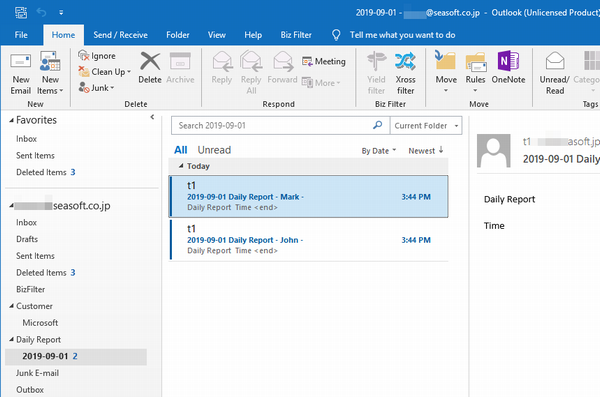Open the Biz Filter ribbon tab

[x=296, y=35]
